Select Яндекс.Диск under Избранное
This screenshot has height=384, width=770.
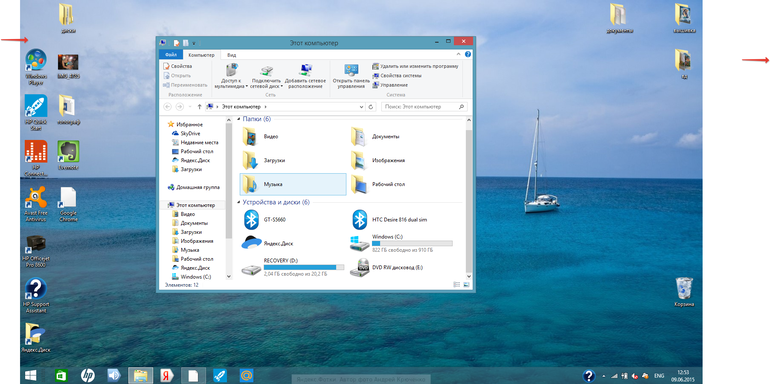pyautogui.click(x=191, y=160)
